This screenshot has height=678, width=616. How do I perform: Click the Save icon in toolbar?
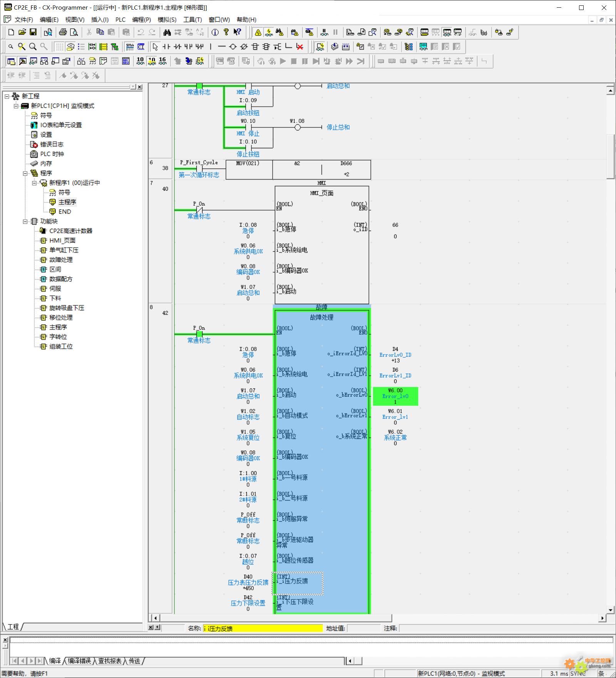pos(33,32)
